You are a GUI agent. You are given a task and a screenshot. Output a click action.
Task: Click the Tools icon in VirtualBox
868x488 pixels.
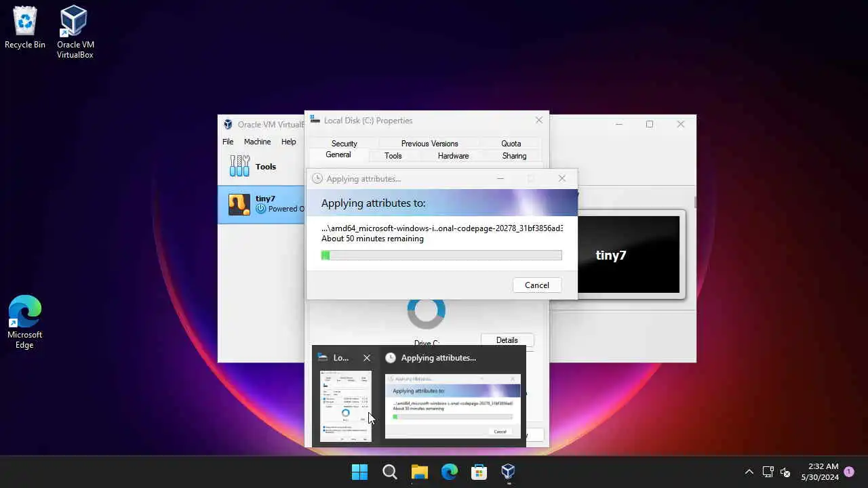point(239,166)
